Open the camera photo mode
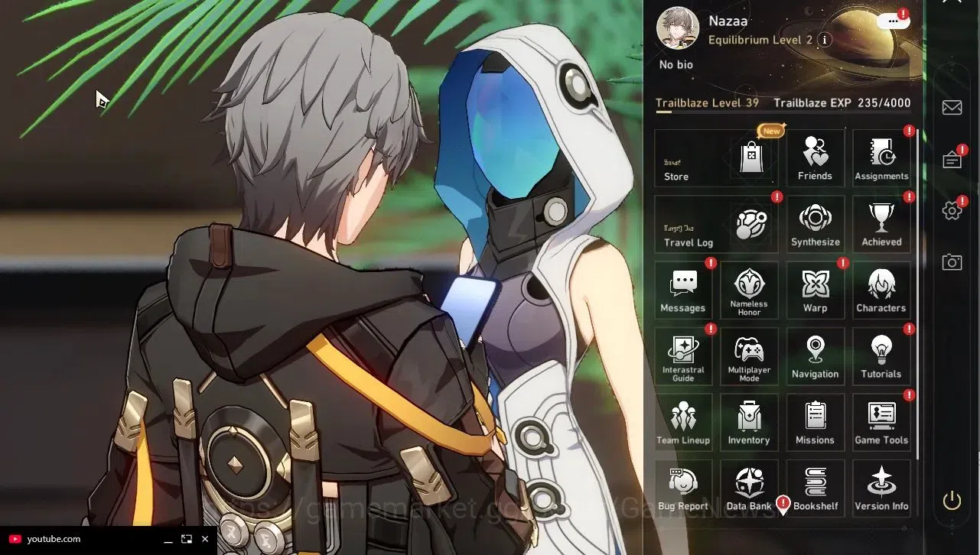 click(952, 262)
